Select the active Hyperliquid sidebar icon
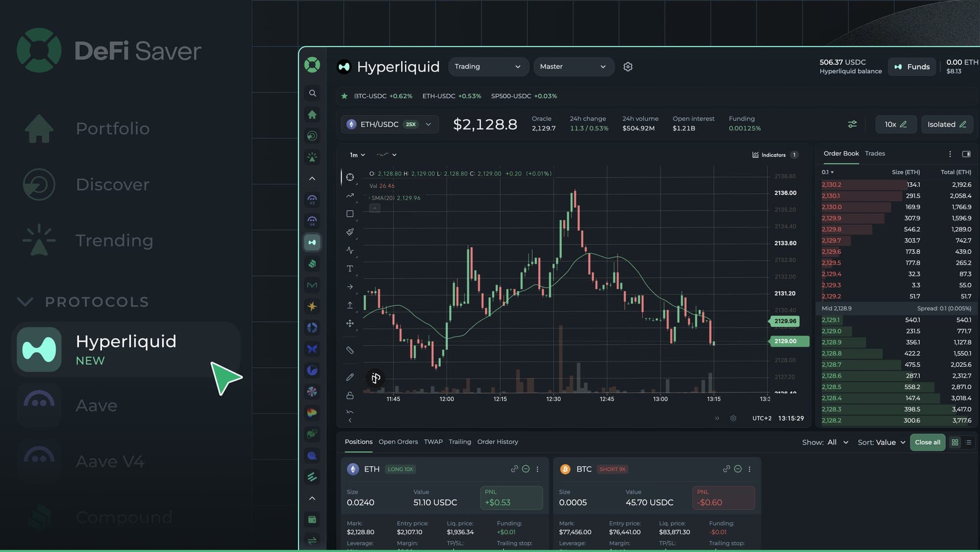Viewport: 980px width, 552px height. click(x=312, y=242)
